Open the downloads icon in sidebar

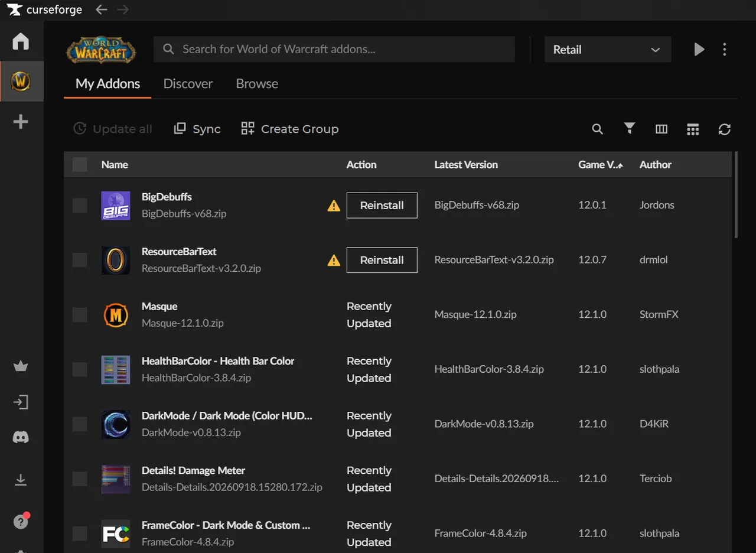[21, 480]
